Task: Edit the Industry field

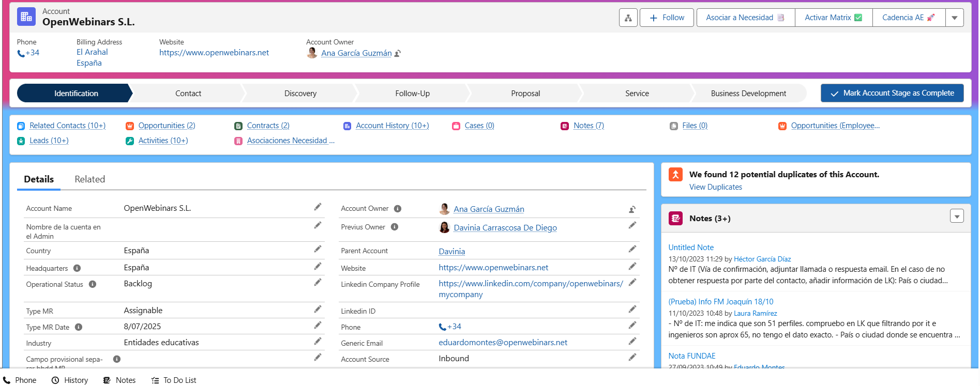Action: click(318, 341)
